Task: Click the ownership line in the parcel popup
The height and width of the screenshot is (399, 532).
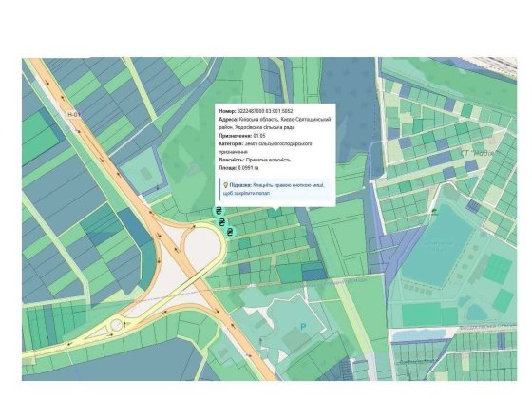Action: tap(255, 160)
